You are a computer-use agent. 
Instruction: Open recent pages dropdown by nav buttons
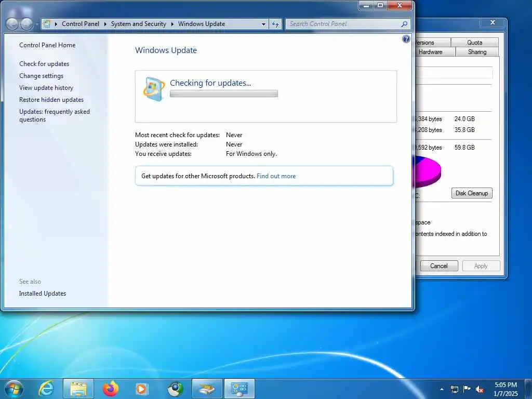coord(37,24)
